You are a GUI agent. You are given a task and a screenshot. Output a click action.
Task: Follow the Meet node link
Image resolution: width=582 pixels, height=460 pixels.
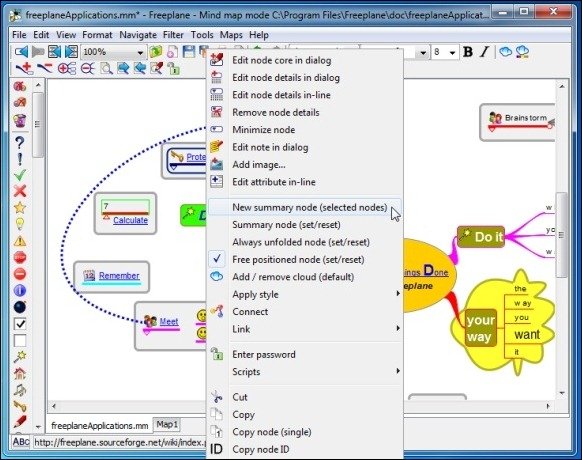(169, 321)
